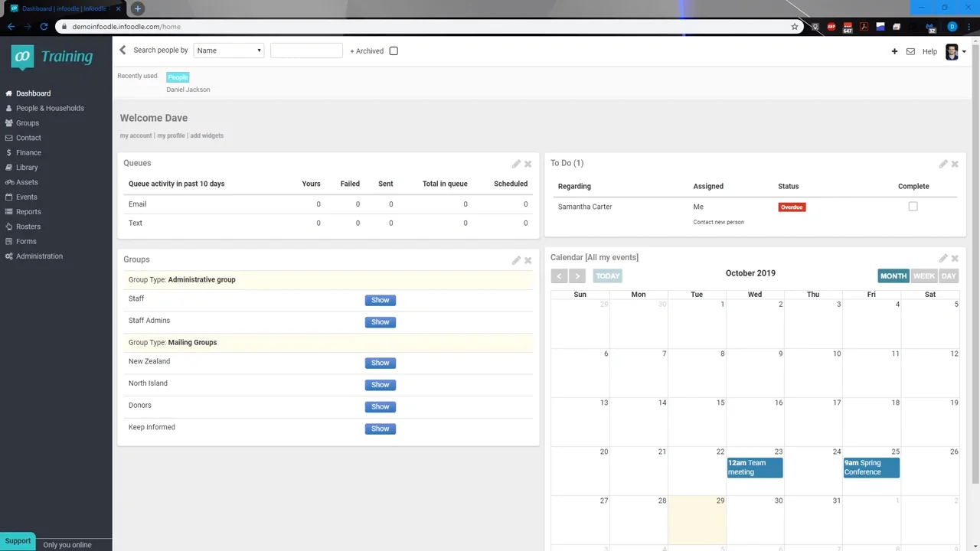This screenshot has height=551, width=980.
Task: Toggle the Archived checkbox
Action: [394, 51]
